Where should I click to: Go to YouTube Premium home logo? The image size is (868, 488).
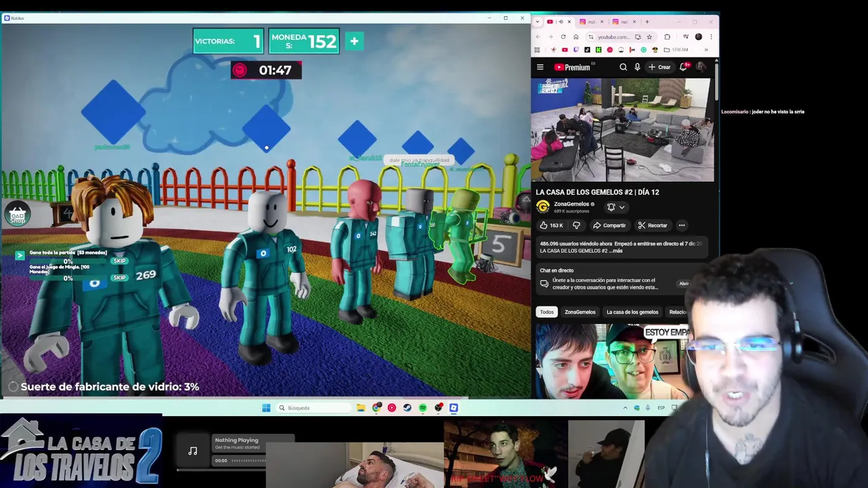point(574,67)
